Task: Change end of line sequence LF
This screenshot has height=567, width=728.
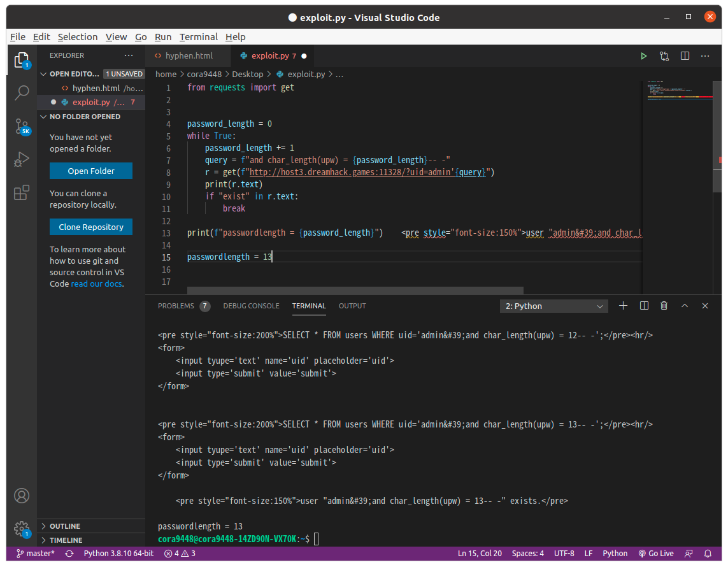Action: click(x=589, y=554)
